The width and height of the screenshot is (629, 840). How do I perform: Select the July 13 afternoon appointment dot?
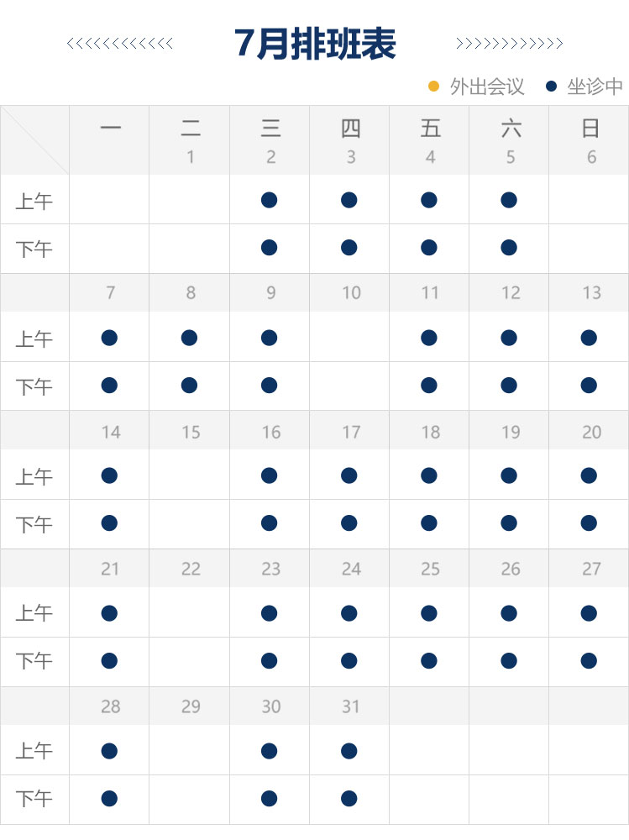pyautogui.click(x=589, y=386)
